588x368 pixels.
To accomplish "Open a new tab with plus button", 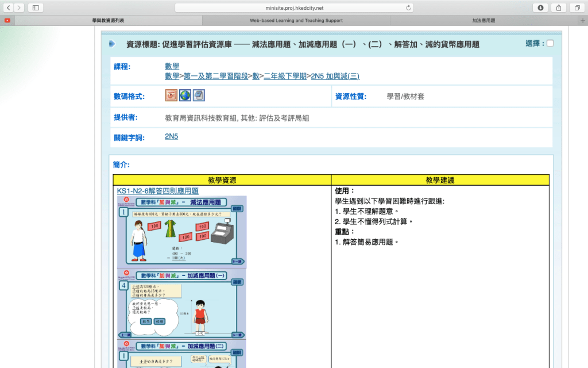I will (583, 20).
